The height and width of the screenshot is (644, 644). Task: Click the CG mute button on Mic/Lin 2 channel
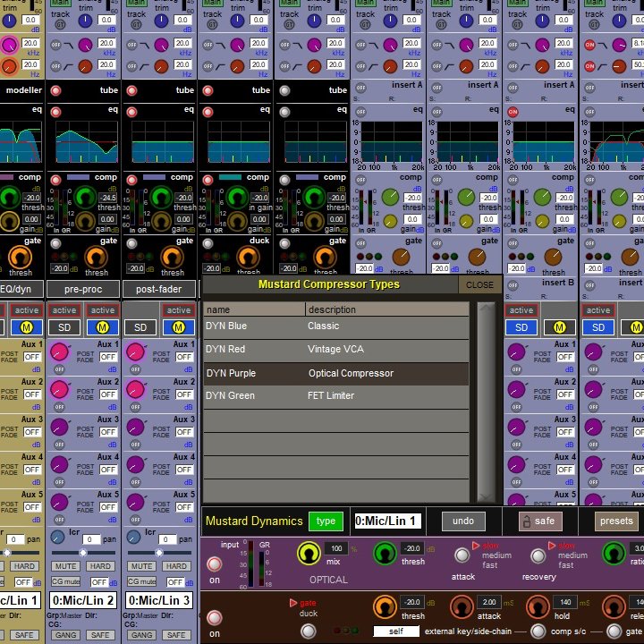click(65, 581)
